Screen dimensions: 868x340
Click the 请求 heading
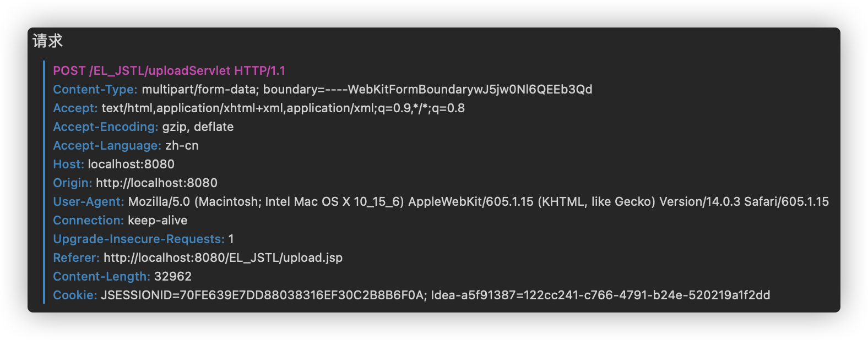click(47, 41)
